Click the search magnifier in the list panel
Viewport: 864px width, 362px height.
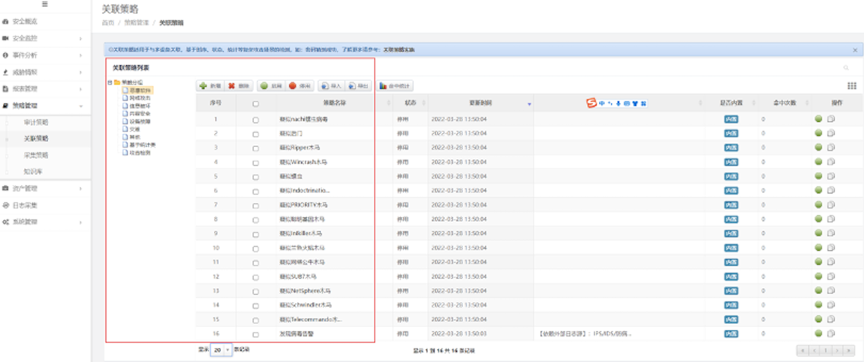pyautogui.click(x=846, y=68)
